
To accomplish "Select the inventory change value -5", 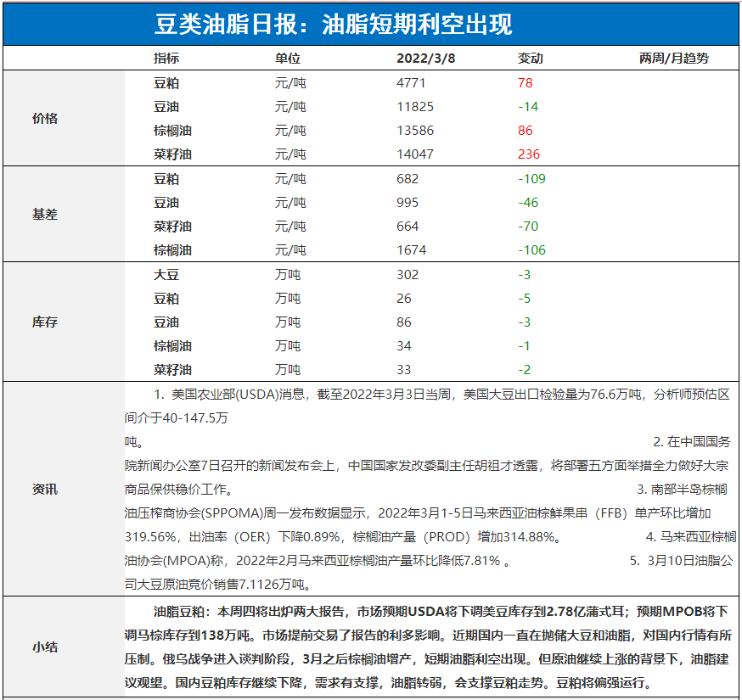I will [x=525, y=299].
